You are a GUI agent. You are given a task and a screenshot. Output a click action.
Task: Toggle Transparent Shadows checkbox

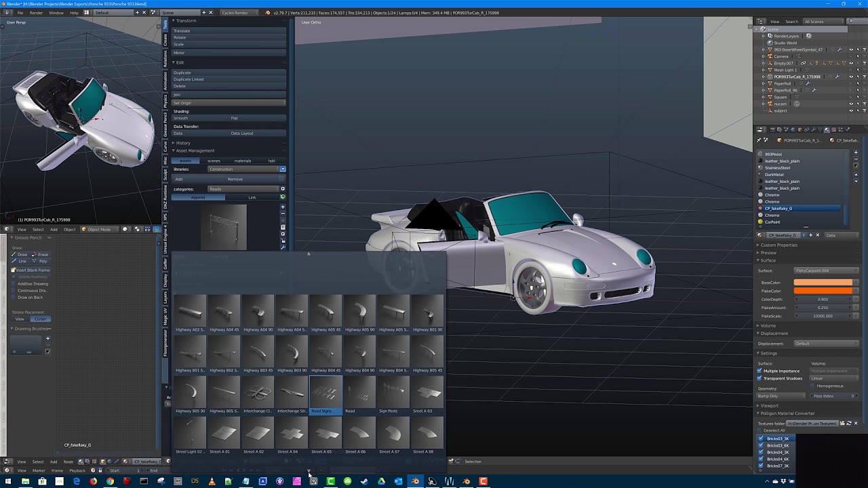pyautogui.click(x=759, y=378)
